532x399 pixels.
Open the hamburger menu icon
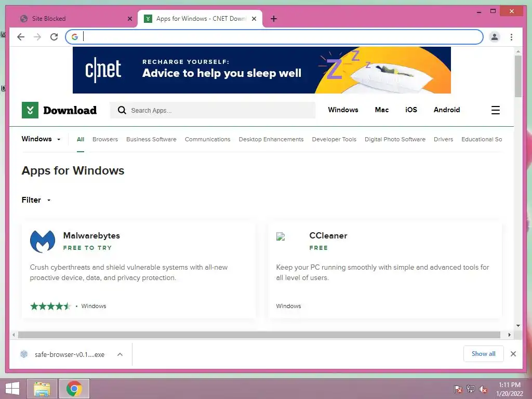pyautogui.click(x=495, y=110)
